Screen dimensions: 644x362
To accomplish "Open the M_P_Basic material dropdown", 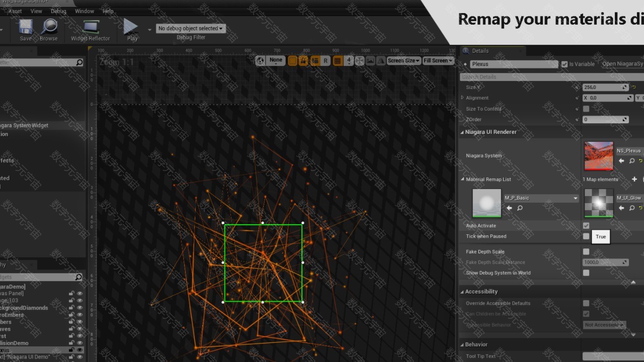I will tap(541, 198).
